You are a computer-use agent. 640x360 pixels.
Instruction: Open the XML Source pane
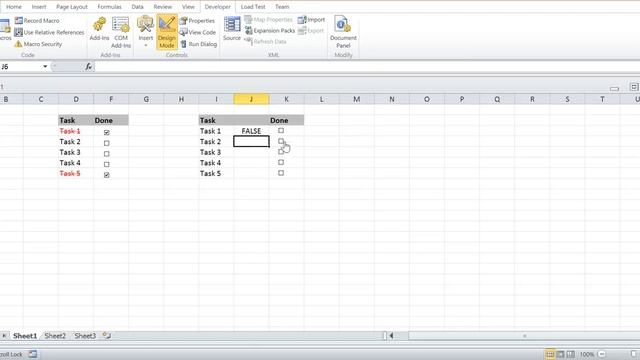pos(232,29)
